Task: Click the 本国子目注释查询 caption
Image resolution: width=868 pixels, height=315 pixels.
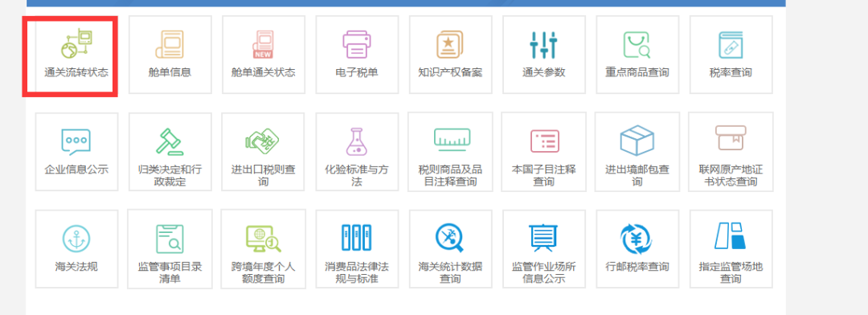Action: (543, 175)
